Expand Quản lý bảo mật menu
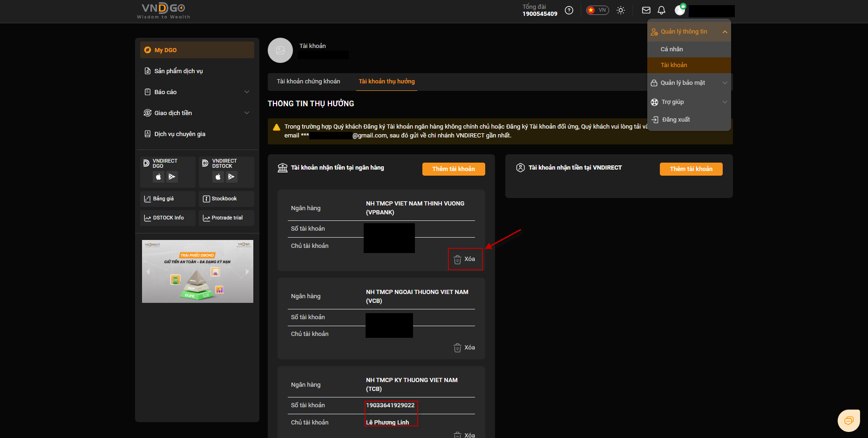The height and width of the screenshot is (438, 868). click(x=689, y=83)
